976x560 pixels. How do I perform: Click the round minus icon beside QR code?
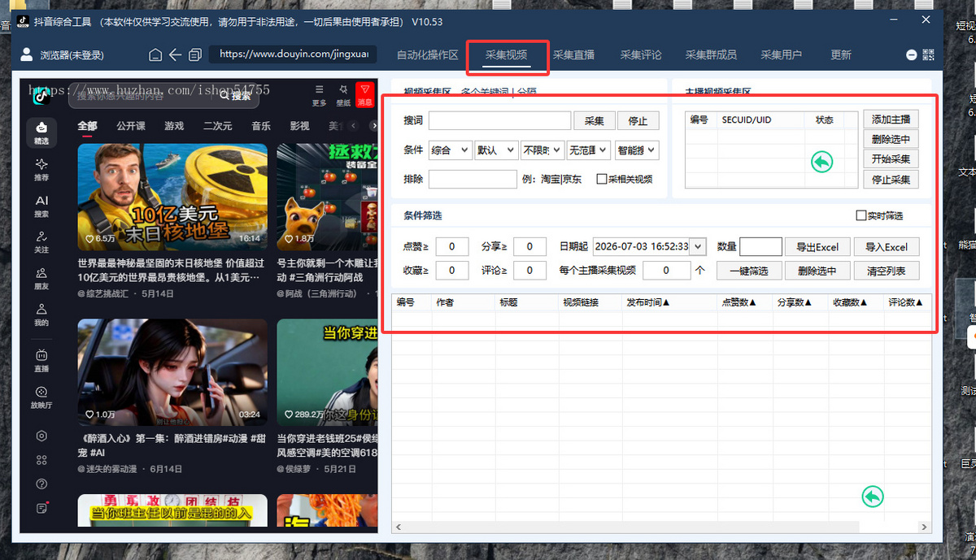[912, 55]
